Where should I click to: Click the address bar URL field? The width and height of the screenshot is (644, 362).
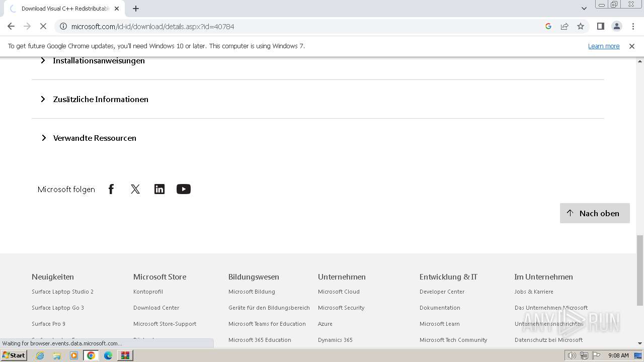302,27
